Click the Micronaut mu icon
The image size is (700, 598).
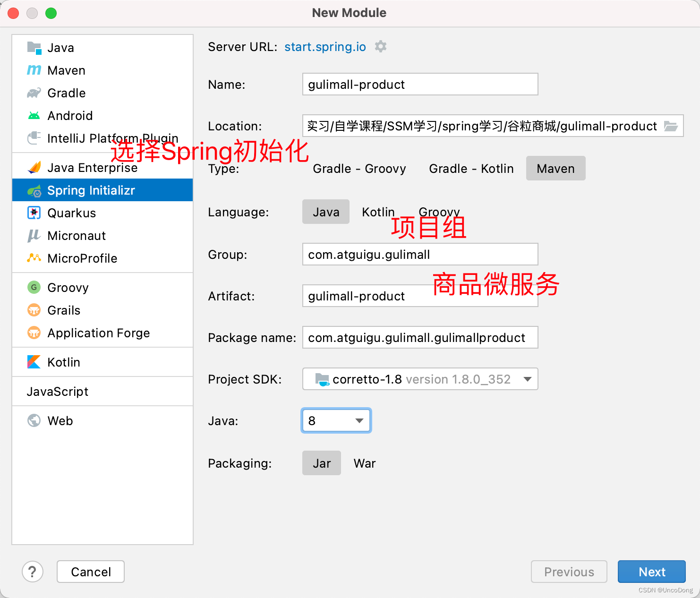point(34,236)
